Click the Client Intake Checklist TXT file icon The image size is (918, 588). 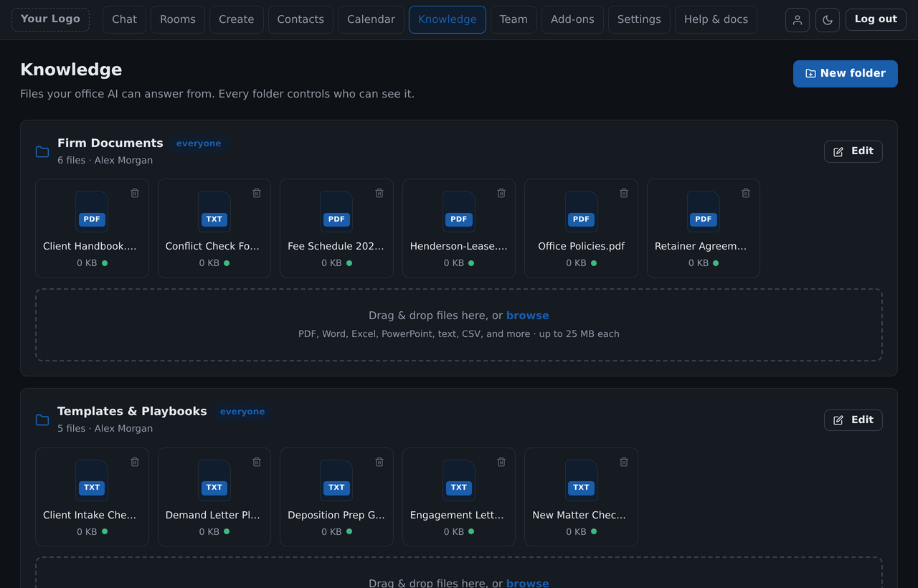pos(92,480)
